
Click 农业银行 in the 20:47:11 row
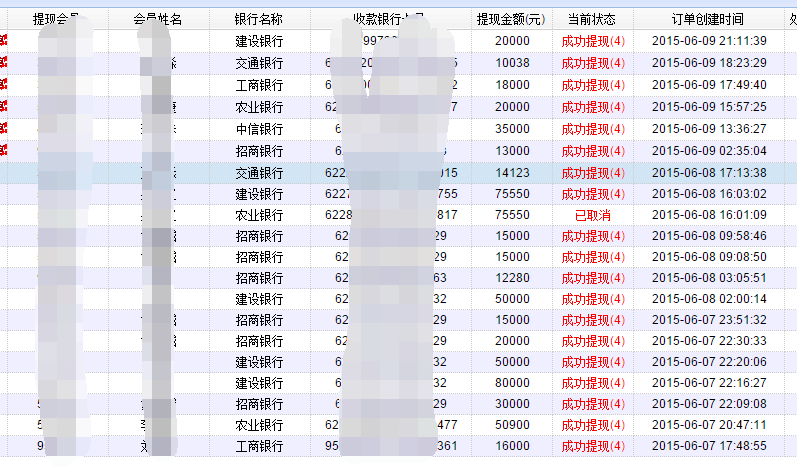pos(259,425)
